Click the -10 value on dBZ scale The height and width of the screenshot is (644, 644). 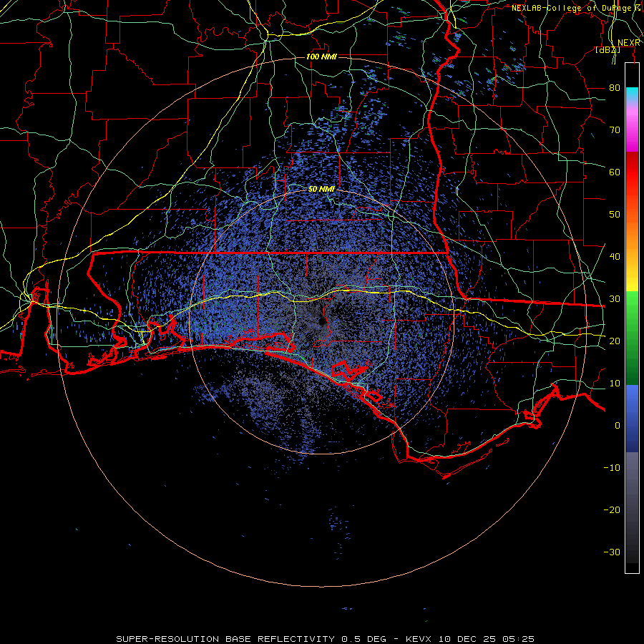click(612, 468)
